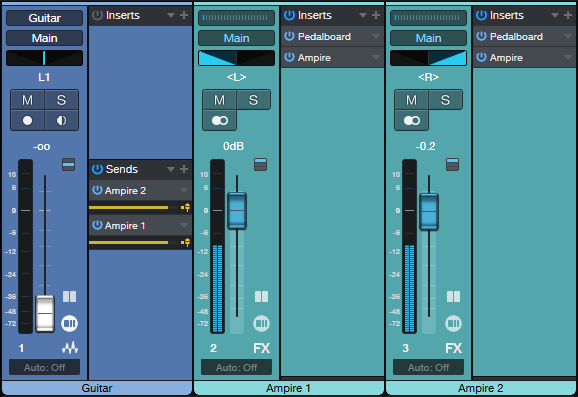Bypass all Ampire 2 inserts power button
578x397 pixels.
[x=481, y=15]
